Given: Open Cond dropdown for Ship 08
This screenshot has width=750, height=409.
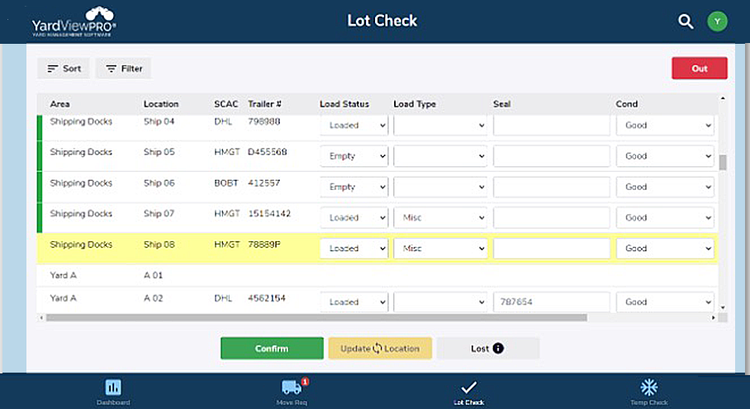Looking at the screenshot, I should click(x=665, y=247).
